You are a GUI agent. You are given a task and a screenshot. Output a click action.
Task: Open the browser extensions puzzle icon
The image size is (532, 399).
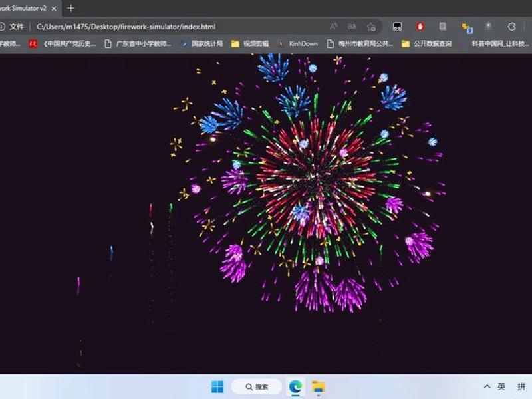511,27
